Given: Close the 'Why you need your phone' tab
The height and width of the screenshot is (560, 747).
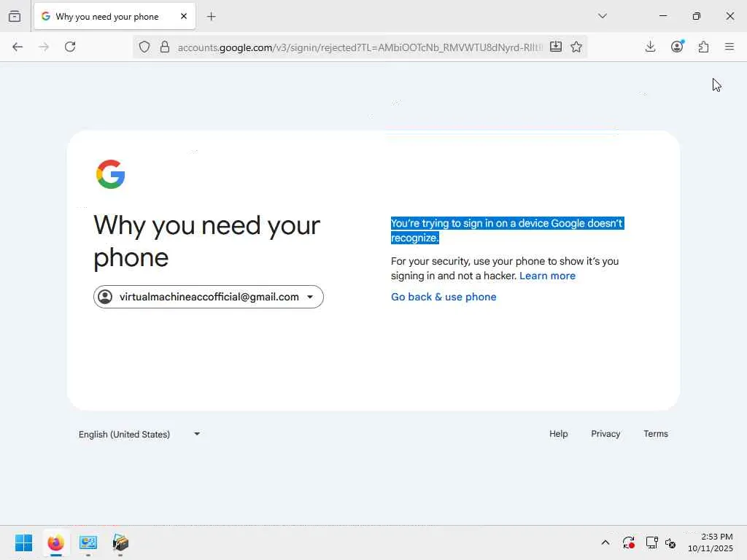Looking at the screenshot, I should (x=184, y=16).
